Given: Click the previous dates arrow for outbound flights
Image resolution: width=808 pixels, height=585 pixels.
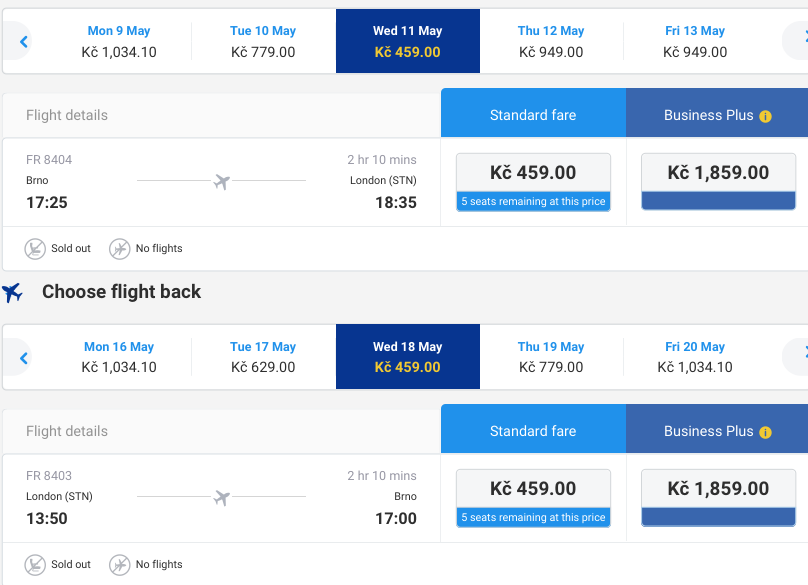Looking at the screenshot, I should (23, 41).
